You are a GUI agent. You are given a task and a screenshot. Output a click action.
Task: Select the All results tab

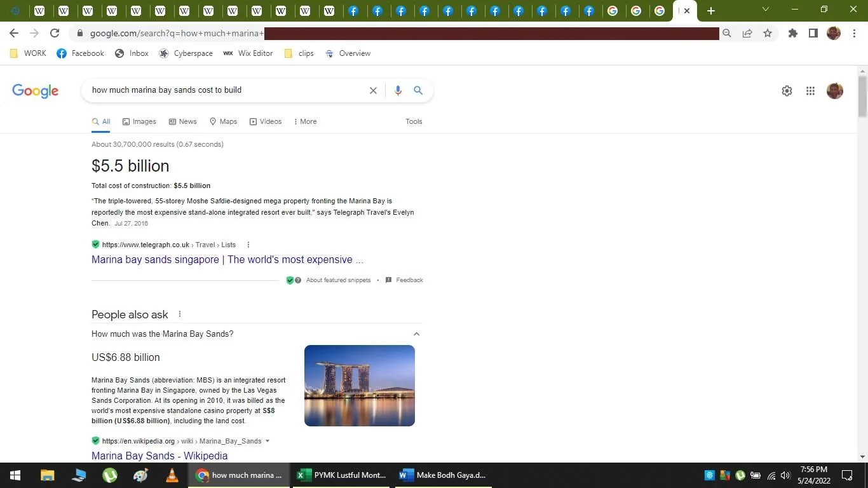tap(101, 121)
